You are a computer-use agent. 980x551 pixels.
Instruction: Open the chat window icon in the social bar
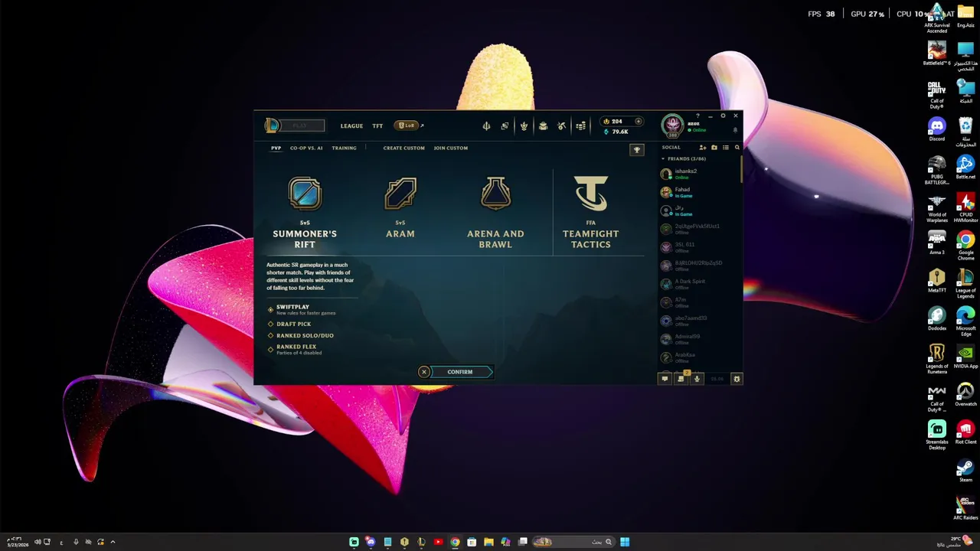(x=665, y=379)
